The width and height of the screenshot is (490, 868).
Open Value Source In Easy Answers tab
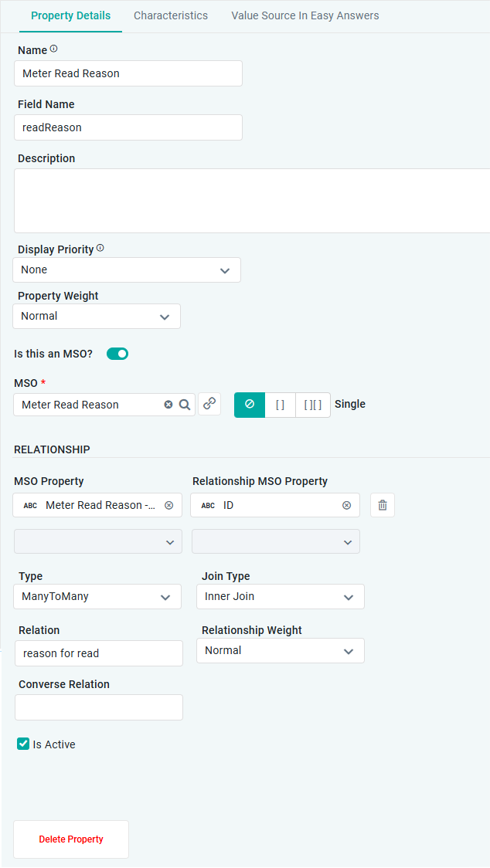pyautogui.click(x=305, y=16)
